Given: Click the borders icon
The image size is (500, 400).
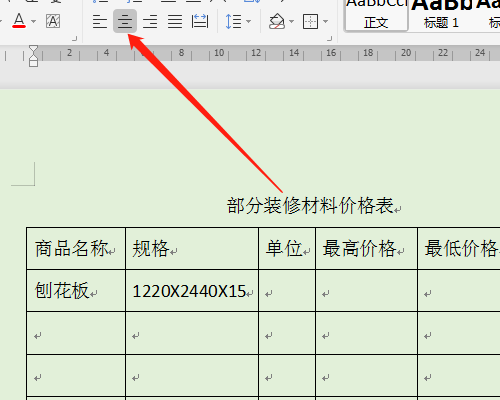Looking at the screenshot, I should 310,22.
